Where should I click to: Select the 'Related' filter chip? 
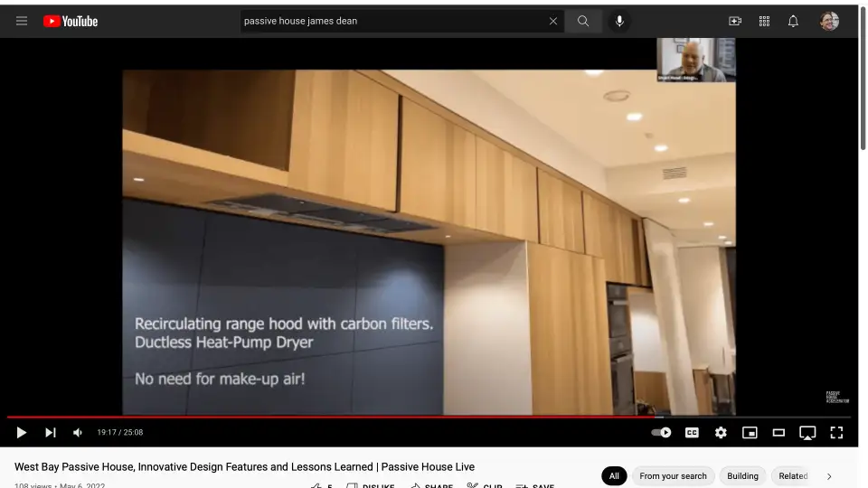tap(793, 476)
